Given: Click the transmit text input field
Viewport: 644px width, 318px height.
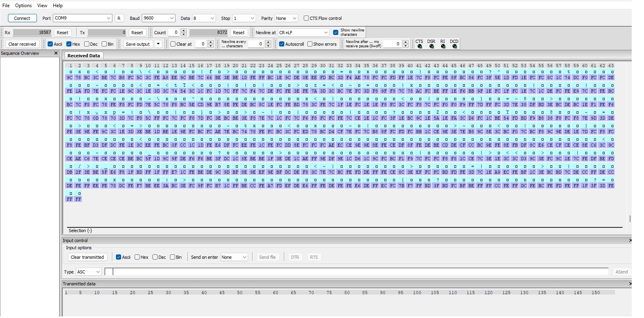Looking at the screenshot, I should coord(357,272).
